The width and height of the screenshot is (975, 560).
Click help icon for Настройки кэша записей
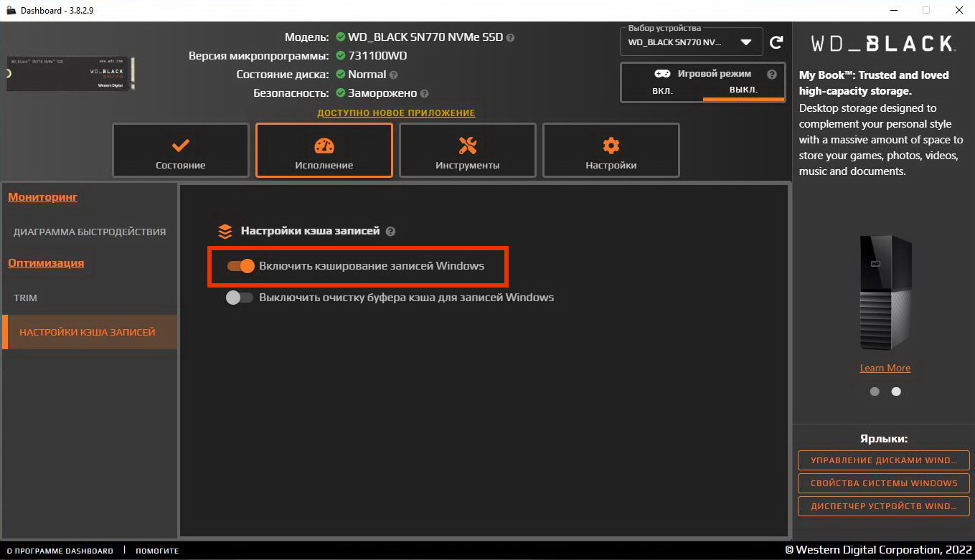[390, 232]
